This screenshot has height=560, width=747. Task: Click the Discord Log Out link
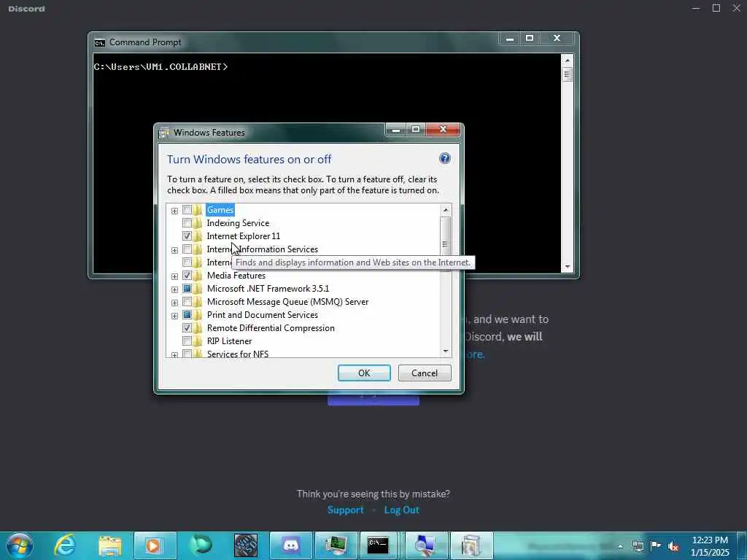[x=402, y=510]
